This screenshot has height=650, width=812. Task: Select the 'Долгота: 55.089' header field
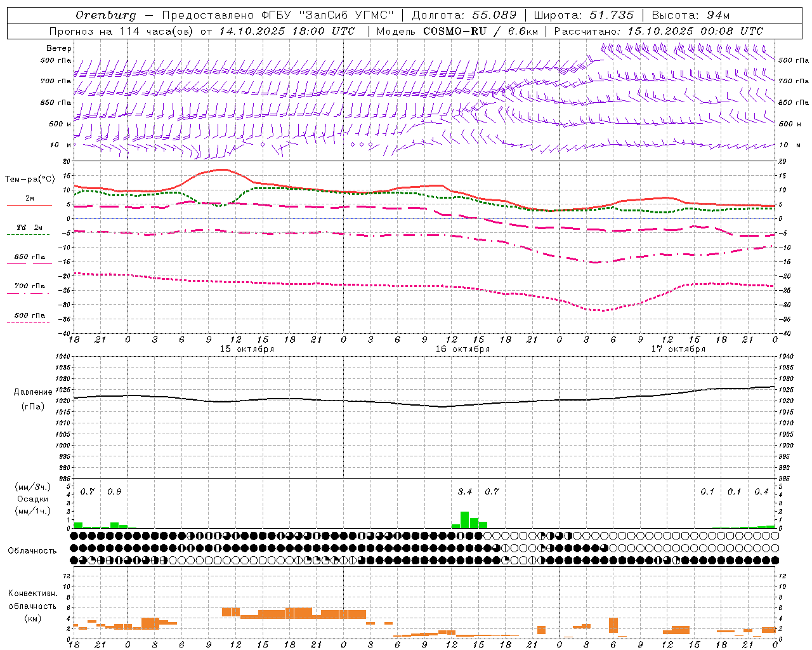click(x=464, y=15)
